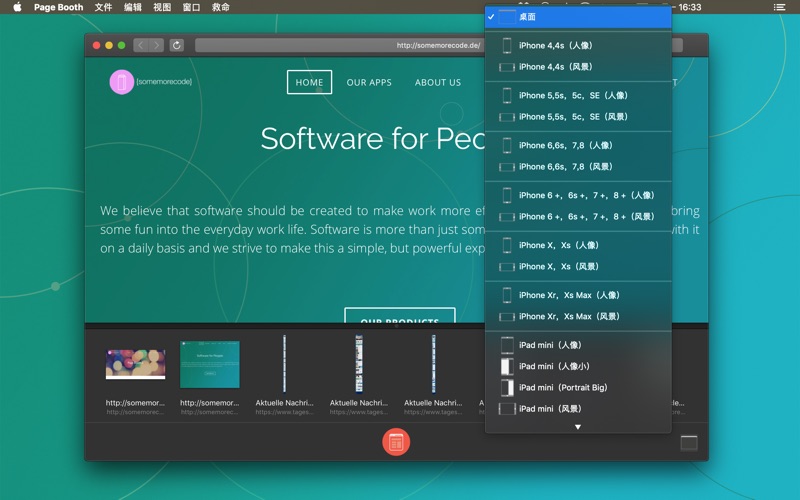Screen dimensions: 800x500
Task: Open the 窗口 menu
Action: click(191, 7)
